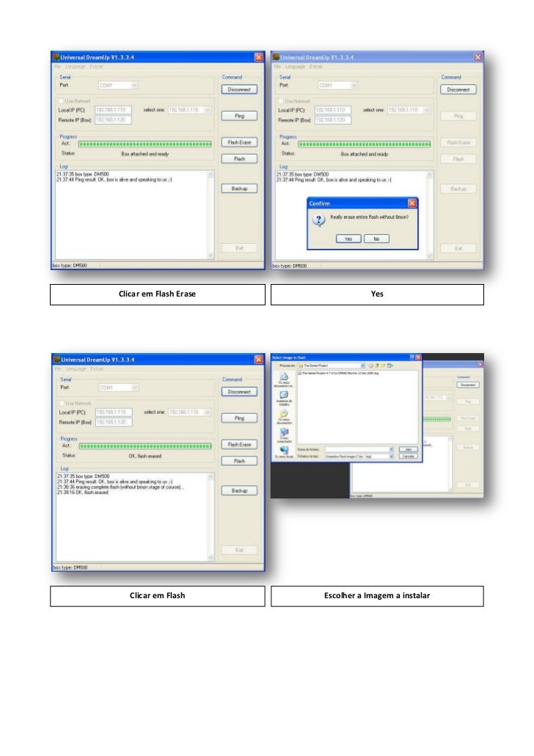The height and width of the screenshot is (756, 534).
Task: Open Os meus locais in the file dialog sidebar
Action: click(x=284, y=452)
